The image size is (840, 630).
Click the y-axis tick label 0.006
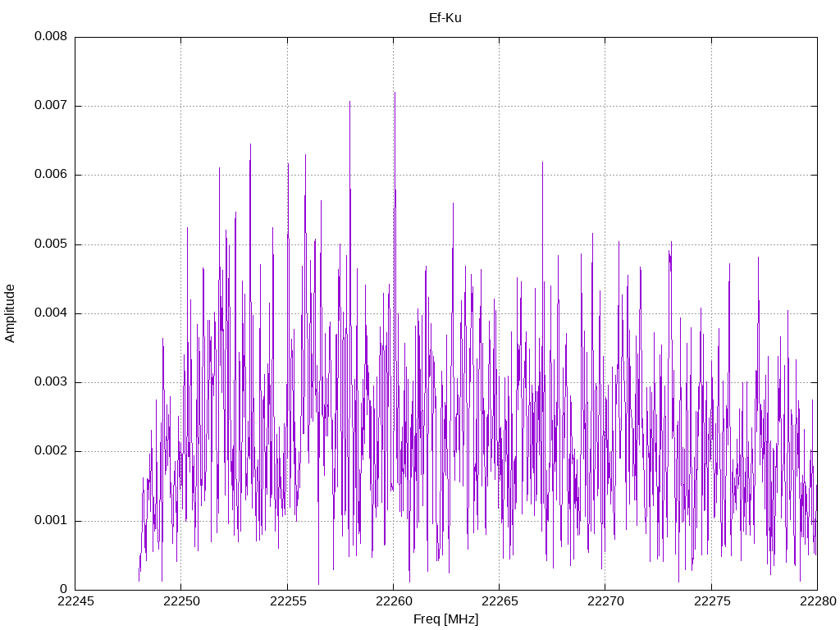pos(51,175)
